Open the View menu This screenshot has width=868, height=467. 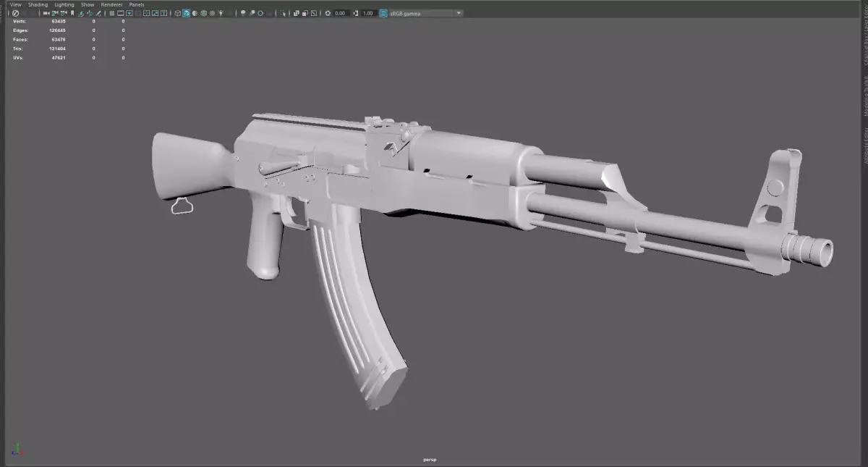[14, 4]
